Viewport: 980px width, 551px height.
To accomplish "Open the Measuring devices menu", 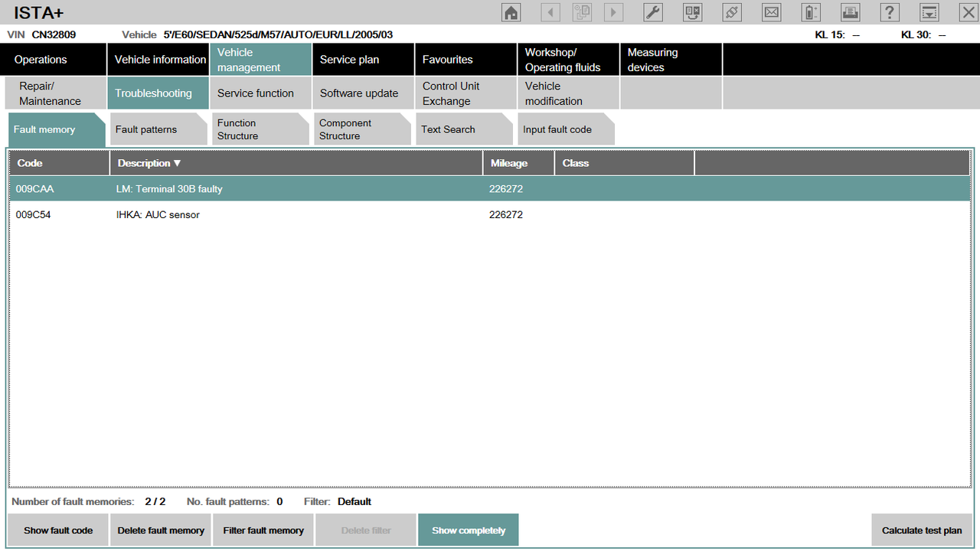I will coord(671,60).
